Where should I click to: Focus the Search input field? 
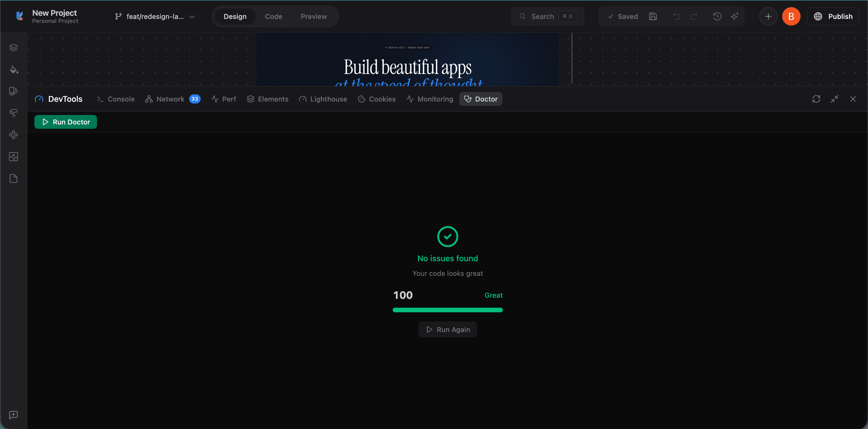coord(542,17)
